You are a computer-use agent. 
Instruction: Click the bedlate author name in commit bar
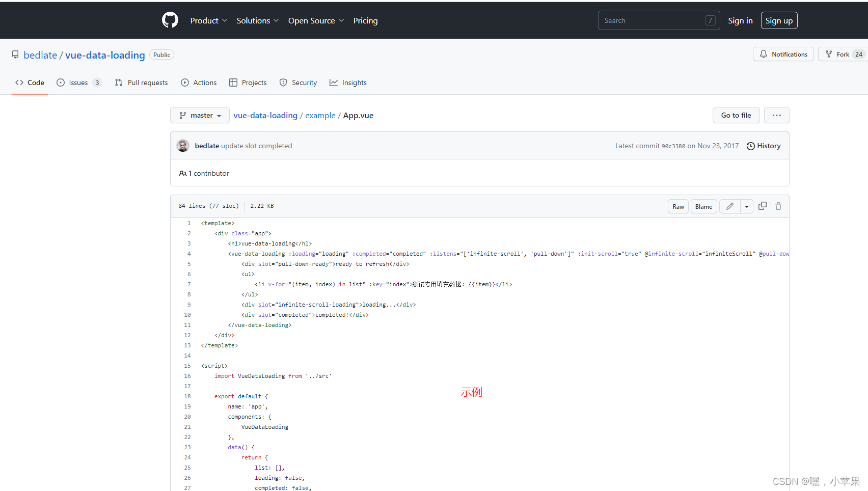click(x=207, y=146)
